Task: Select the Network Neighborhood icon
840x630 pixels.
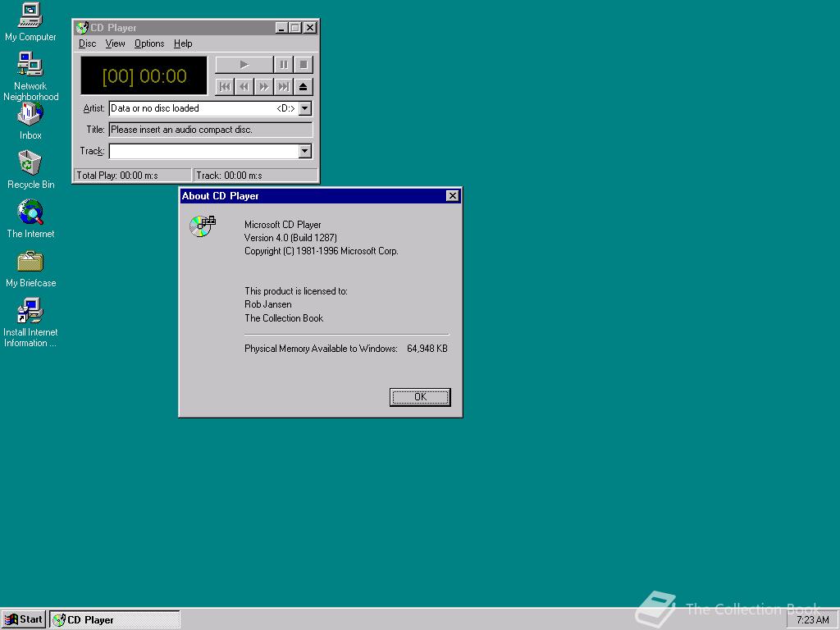Action: coord(30,76)
